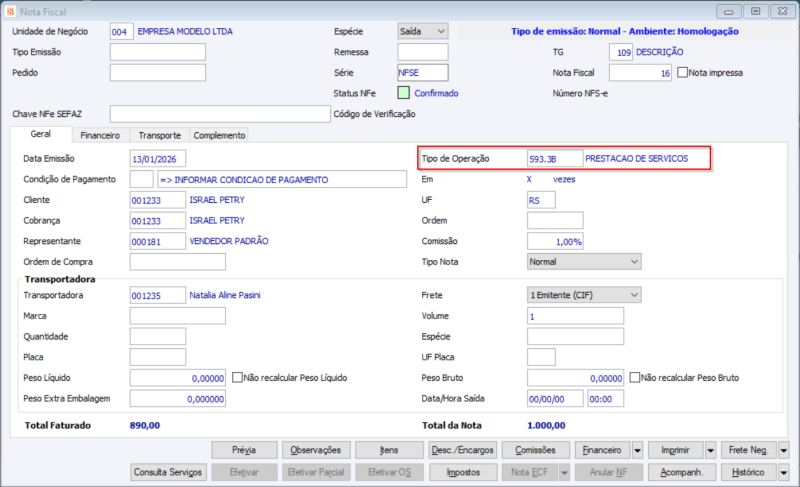The width and height of the screenshot is (800, 487).
Task: Click the Série field NFSE
Action: [423, 72]
